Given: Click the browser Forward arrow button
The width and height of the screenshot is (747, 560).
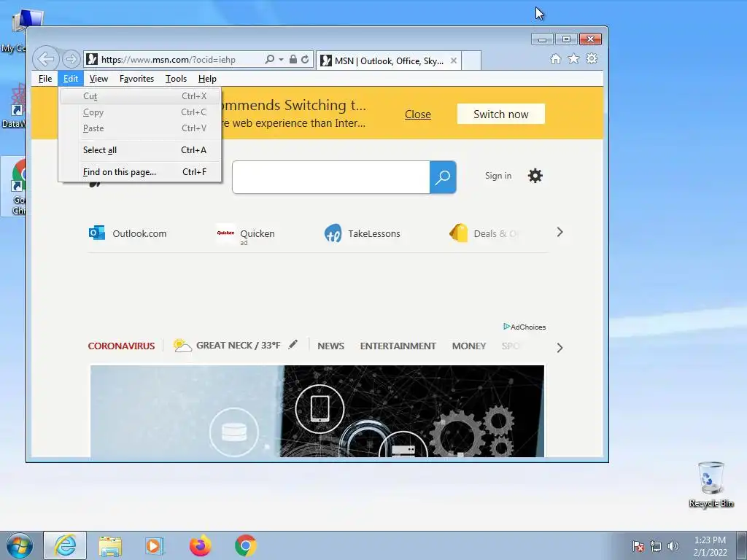Looking at the screenshot, I should click(71, 60).
